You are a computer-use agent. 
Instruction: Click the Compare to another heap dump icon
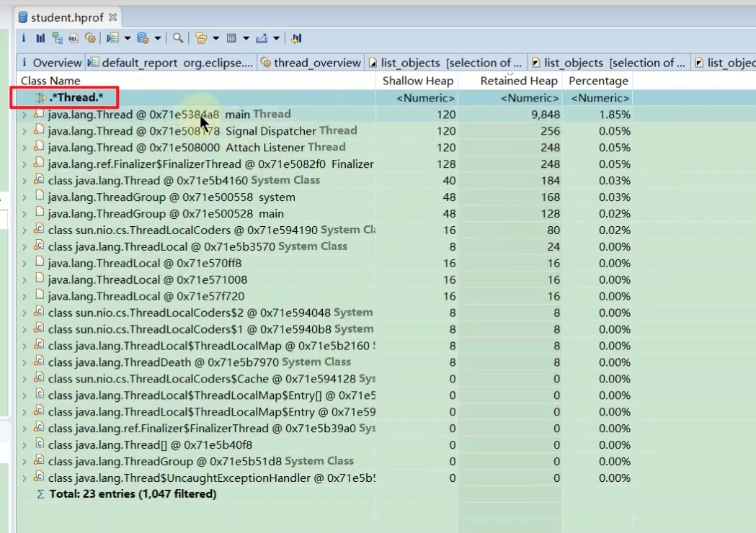tap(296, 38)
